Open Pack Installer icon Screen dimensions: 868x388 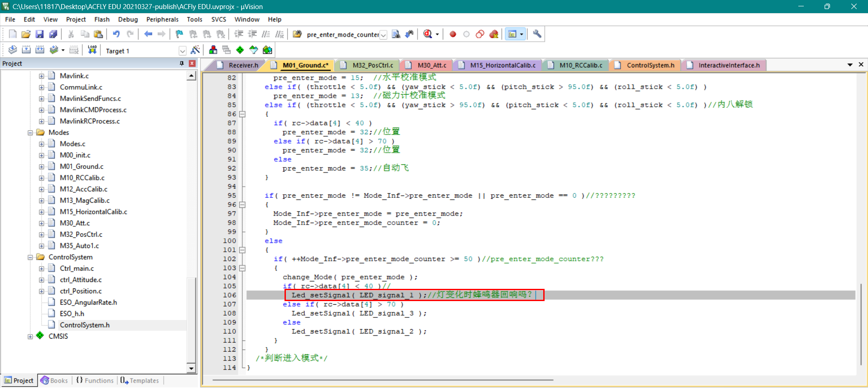pyautogui.click(x=267, y=50)
